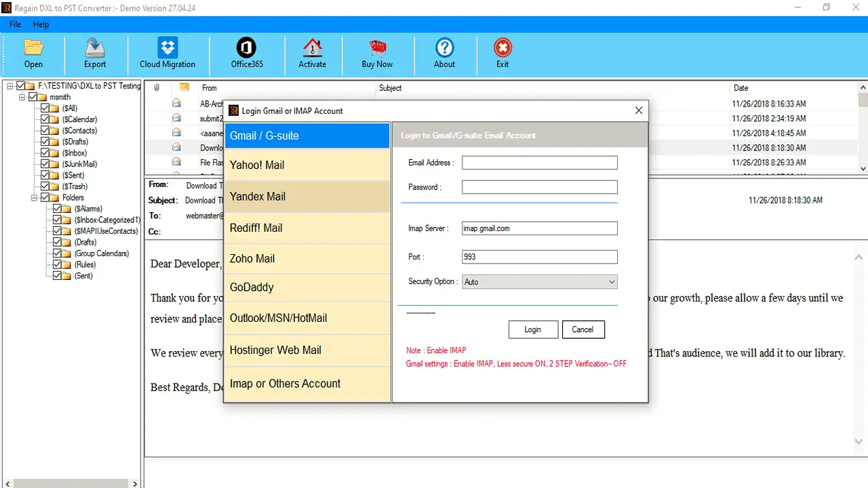
Task: Click the Password input field
Action: pos(540,187)
